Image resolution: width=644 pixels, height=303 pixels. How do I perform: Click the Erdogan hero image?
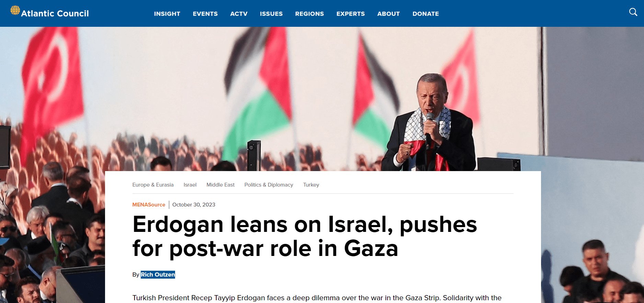tap(322, 99)
